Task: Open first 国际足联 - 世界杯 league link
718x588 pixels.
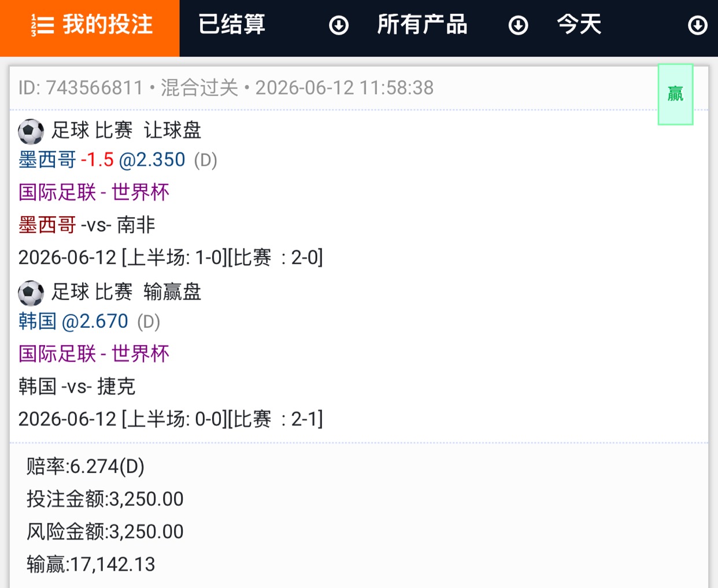Action: click(94, 192)
